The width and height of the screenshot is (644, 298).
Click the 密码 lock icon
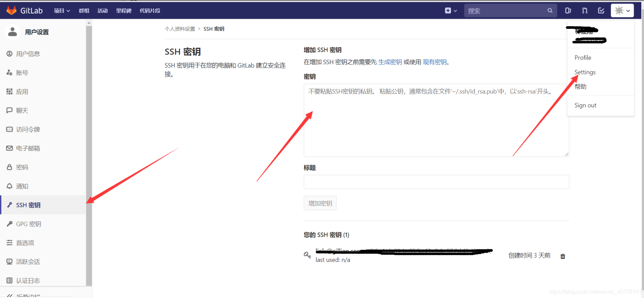(x=10, y=167)
